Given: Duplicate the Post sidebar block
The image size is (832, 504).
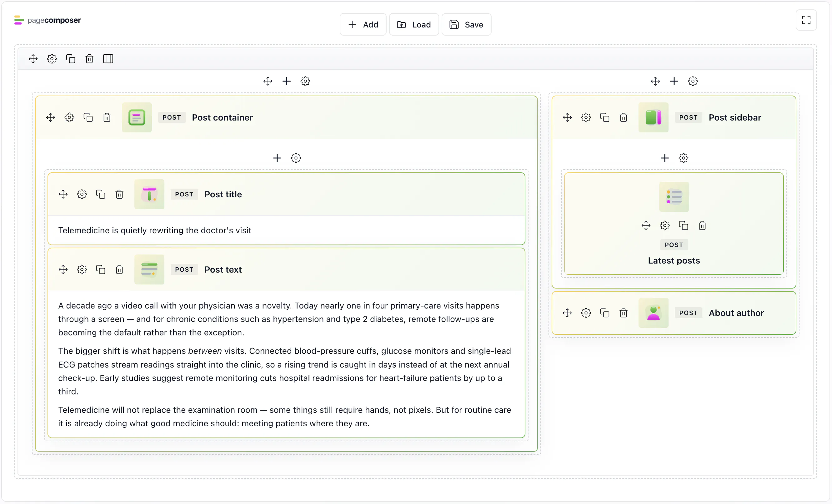Looking at the screenshot, I should pos(605,117).
